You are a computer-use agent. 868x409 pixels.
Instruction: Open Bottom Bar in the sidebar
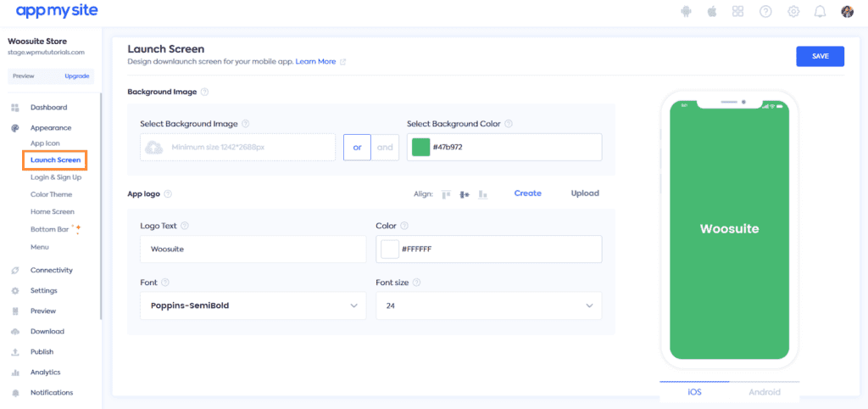(49, 229)
